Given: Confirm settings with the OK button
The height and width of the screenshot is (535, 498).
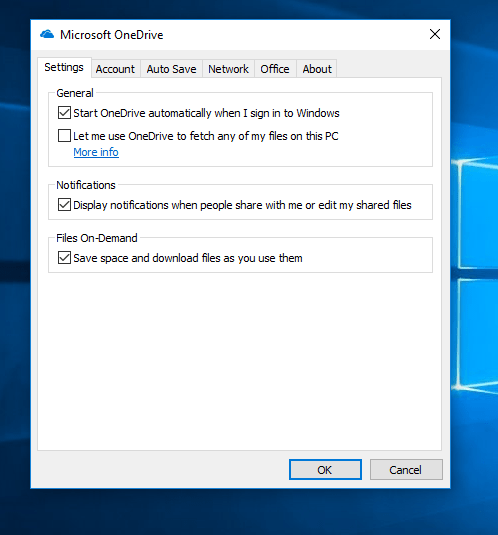Looking at the screenshot, I should click(325, 470).
